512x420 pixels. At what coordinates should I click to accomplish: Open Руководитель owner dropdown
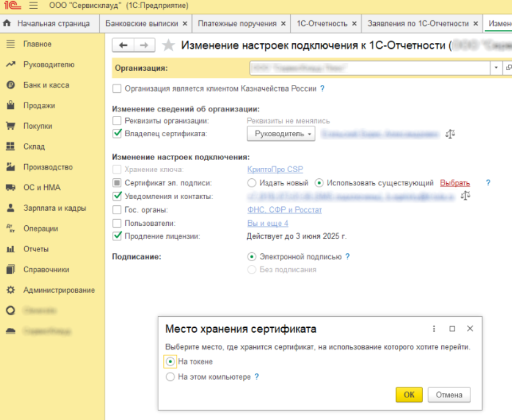(281, 134)
